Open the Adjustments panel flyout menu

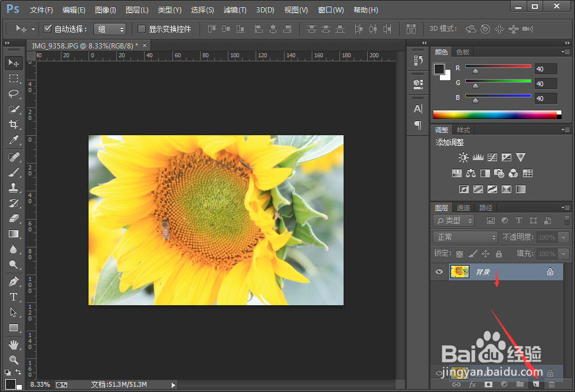pos(566,129)
